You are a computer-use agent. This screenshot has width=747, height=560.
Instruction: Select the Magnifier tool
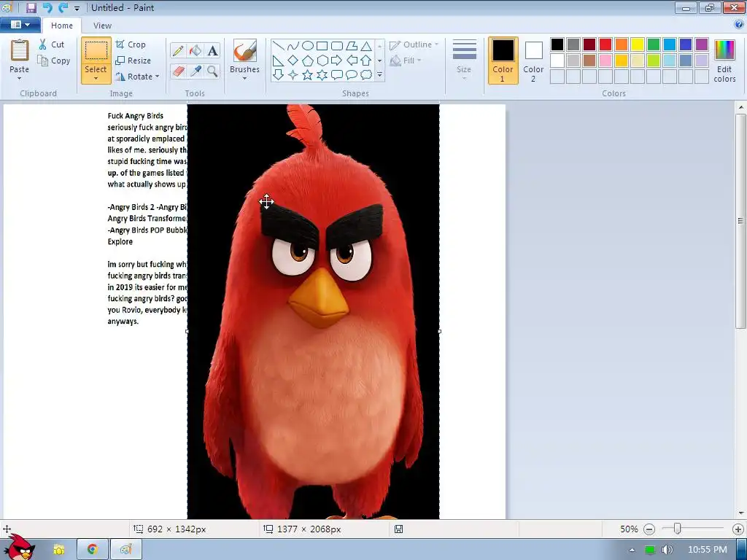click(x=212, y=71)
